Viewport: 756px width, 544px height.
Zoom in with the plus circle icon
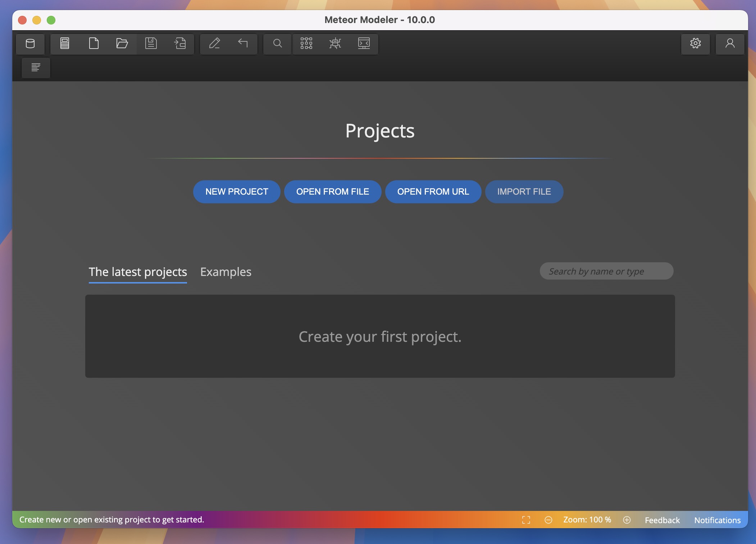coord(627,520)
